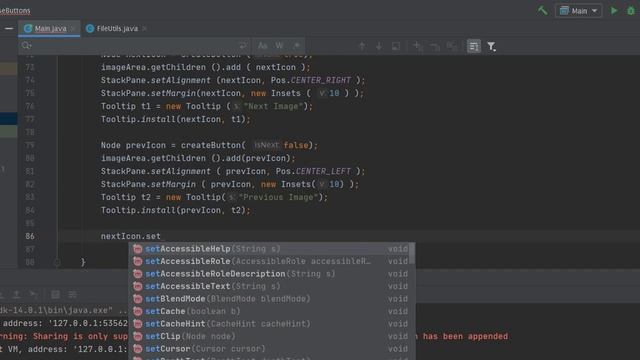This screenshot has width=640, height=360.
Task: Switch to the FileUtils.java editor tab
Action: [x=117, y=29]
